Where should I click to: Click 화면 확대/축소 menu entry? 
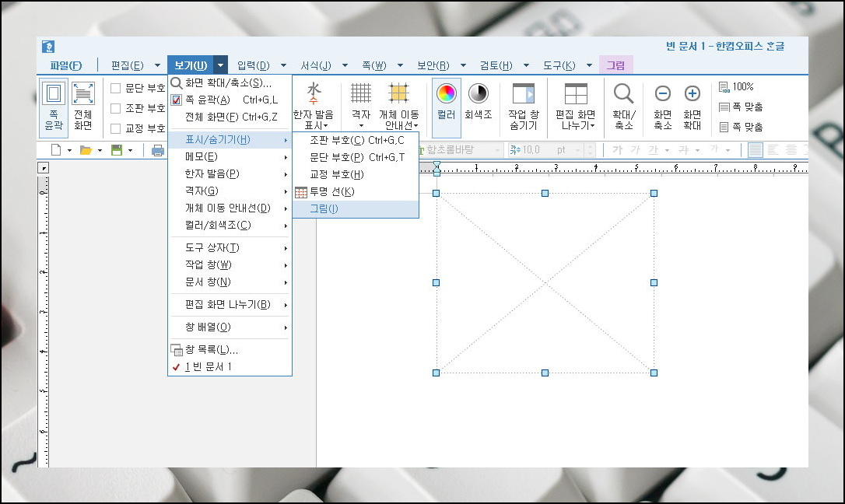pos(230,83)
